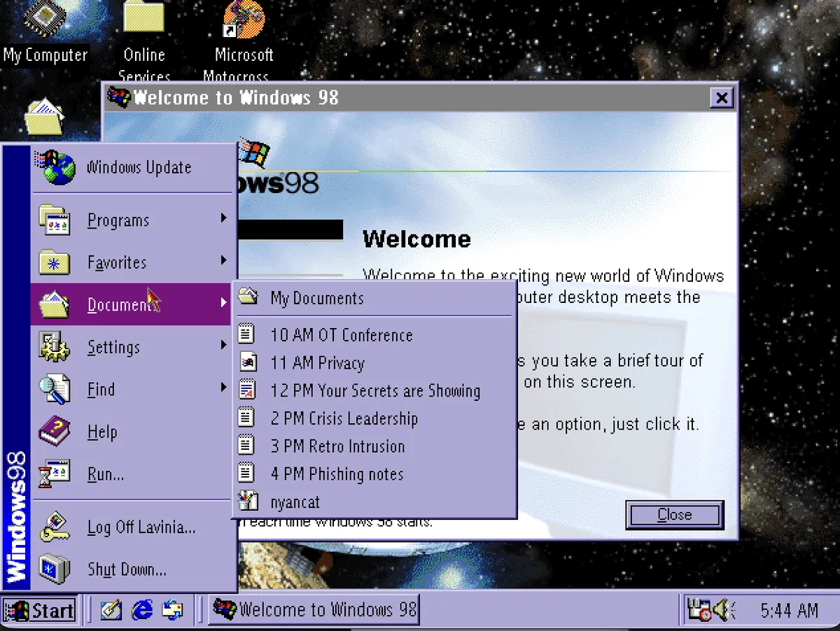The height and width of the screenshot is (631, 840).
Task: Open Favorites from the Start menu
Action: 131,262
